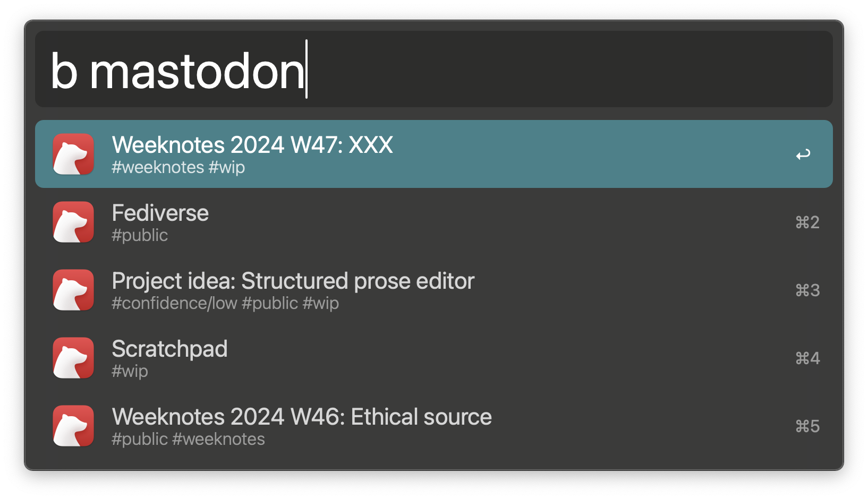Click the Bear icon beside Scratchpad
Viewport: 868px width, 499px height.
[73, 358]
